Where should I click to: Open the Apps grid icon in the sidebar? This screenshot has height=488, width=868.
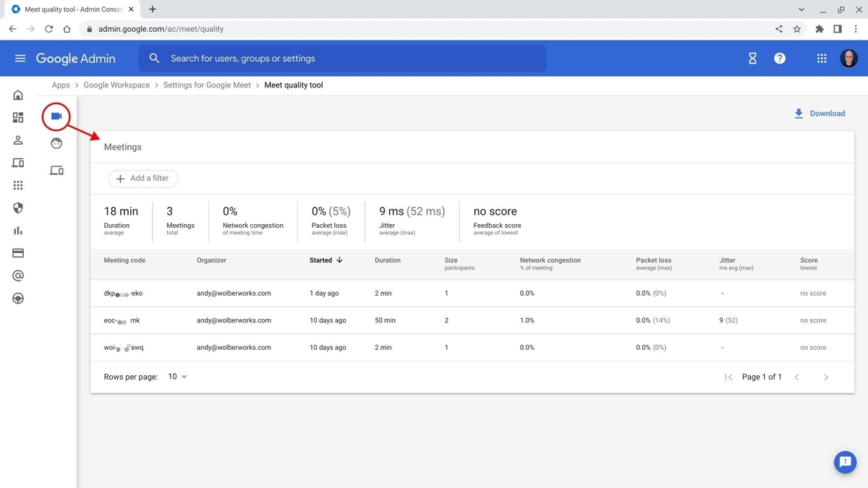tap(17, 185)
